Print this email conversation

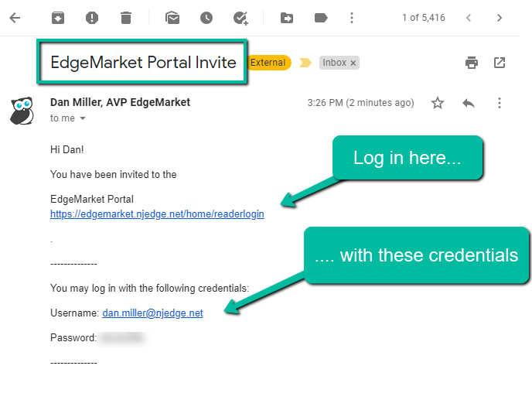point(472,63)
